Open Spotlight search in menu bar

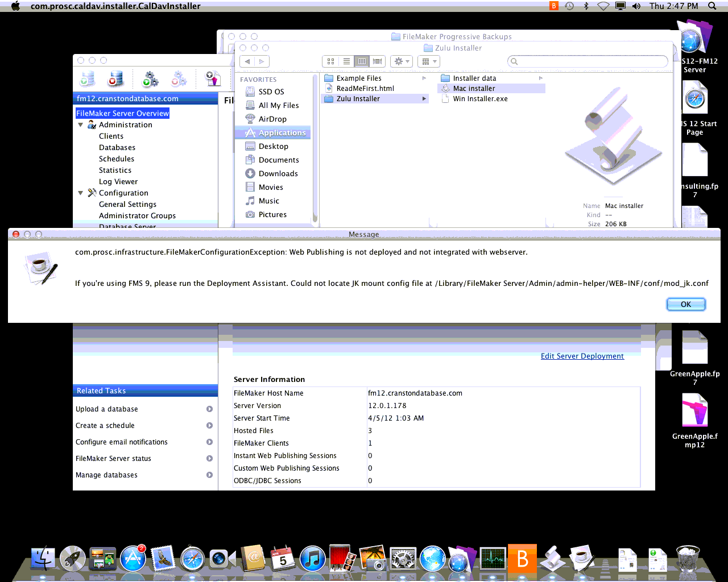[x=712, y=6]
